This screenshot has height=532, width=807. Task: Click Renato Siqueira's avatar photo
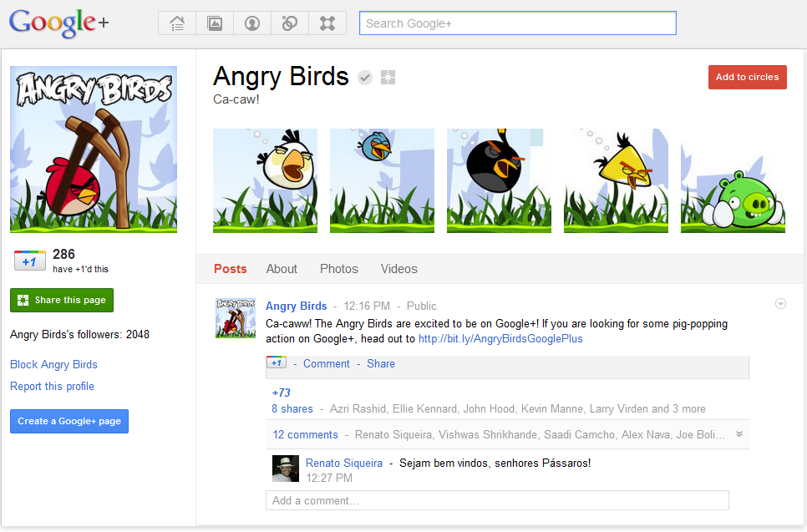point(286,469)
